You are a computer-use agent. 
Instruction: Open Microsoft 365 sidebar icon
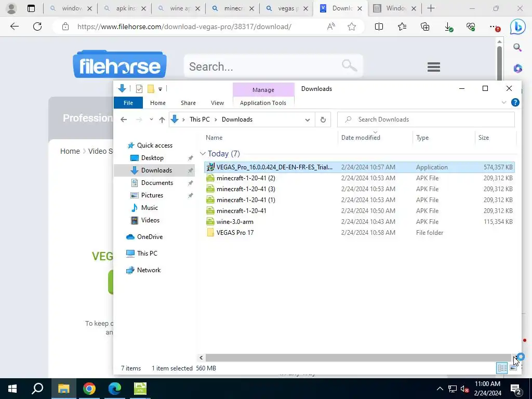[517, 68]
